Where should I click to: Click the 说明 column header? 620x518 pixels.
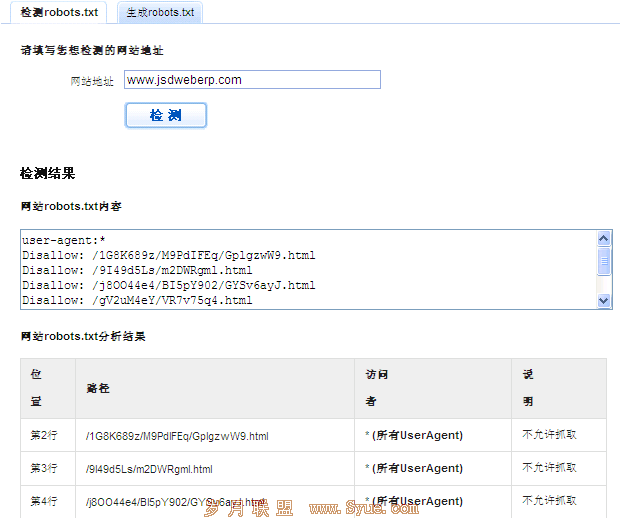coord(559,388)
